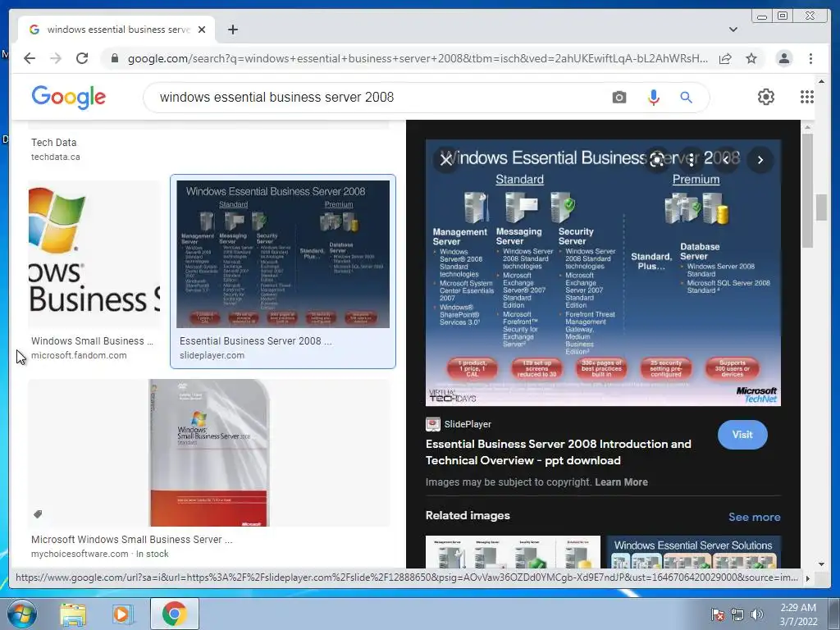The width and height of the screenshot is (840, 630).
Task: Open 'Essential Business Server 2008 Introduction' title link
Action: (558, 452)
